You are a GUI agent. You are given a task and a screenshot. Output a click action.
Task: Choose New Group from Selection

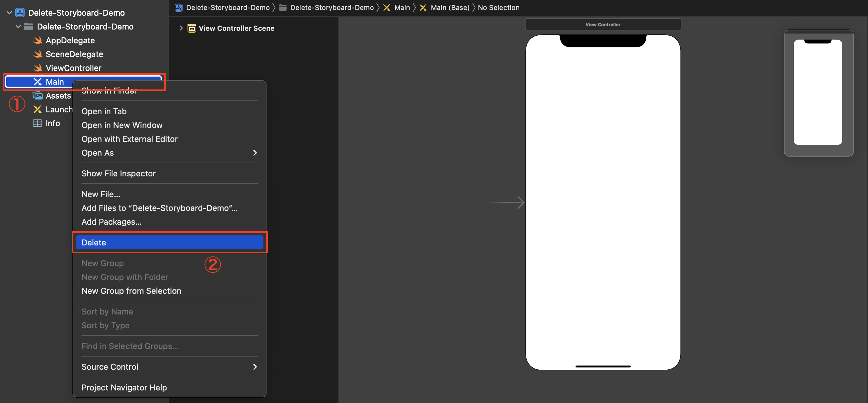pos(169,291)
